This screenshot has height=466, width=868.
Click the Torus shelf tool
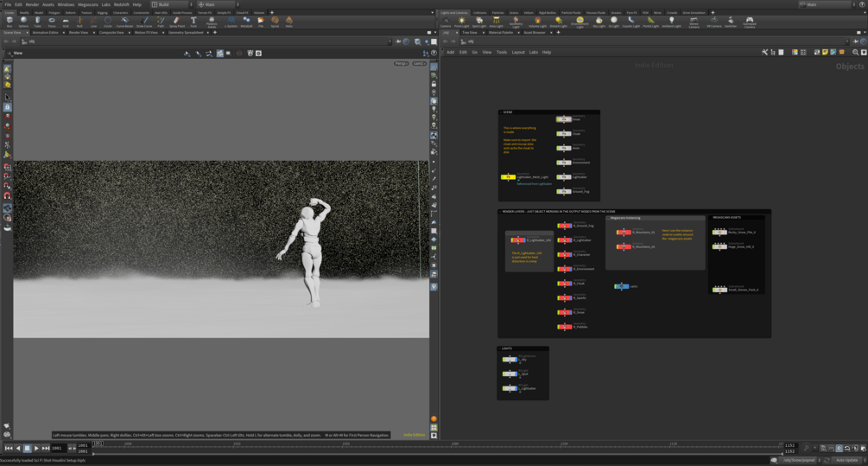(52, 21)
